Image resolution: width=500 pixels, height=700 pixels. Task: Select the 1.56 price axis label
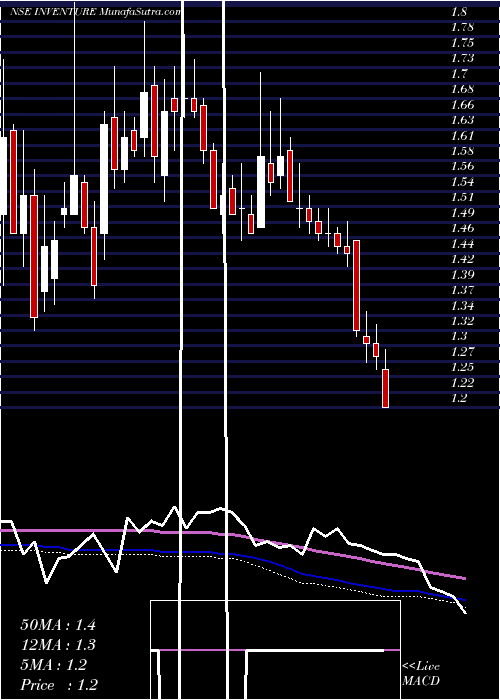coord(462,167)
